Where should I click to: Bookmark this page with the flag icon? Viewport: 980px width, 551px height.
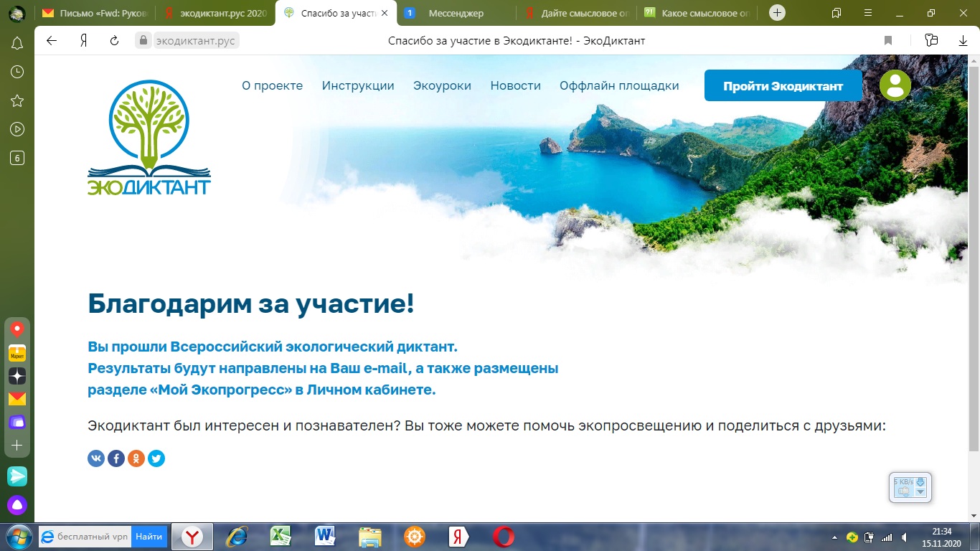click(x=888, y=41)
